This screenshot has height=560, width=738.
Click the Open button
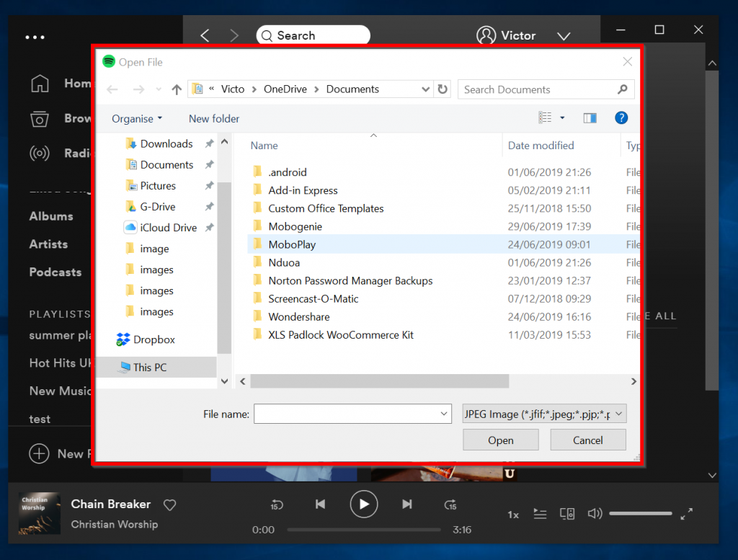click(500, 440)
